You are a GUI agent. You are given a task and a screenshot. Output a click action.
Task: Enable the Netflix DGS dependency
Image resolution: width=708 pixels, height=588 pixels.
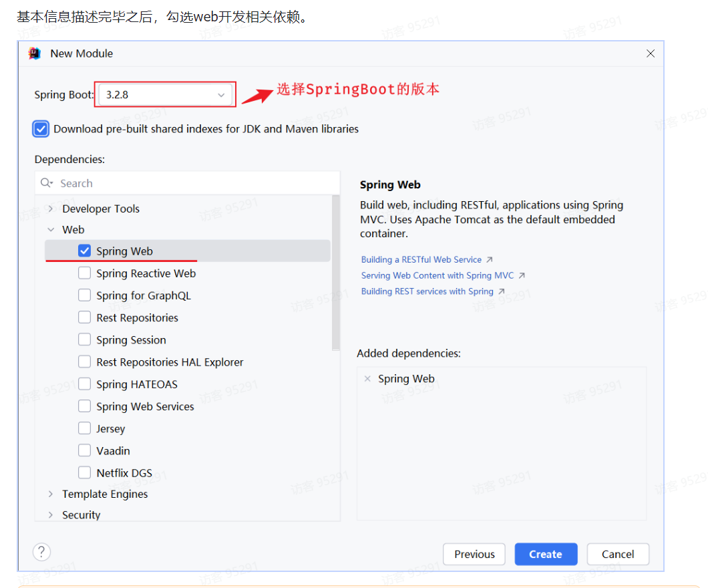(84, 472)
